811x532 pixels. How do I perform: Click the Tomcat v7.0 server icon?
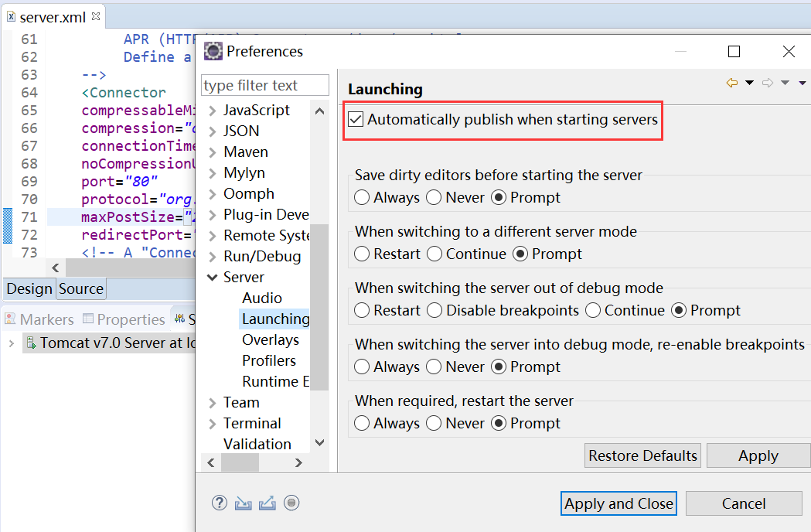(31, 343)
